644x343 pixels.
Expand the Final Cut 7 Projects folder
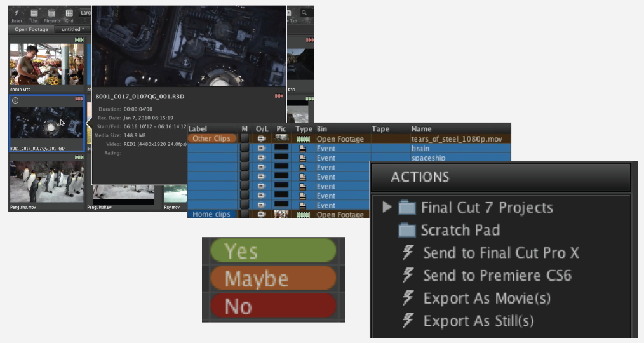pyautogui.click(x=386, y=207)
